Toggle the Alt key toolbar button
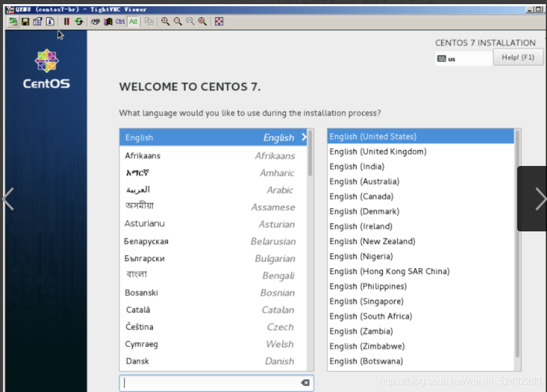 (133, 21)
